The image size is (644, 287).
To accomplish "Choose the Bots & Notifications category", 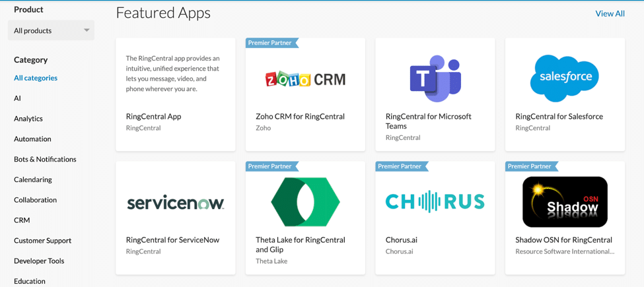I will point(45,159).
